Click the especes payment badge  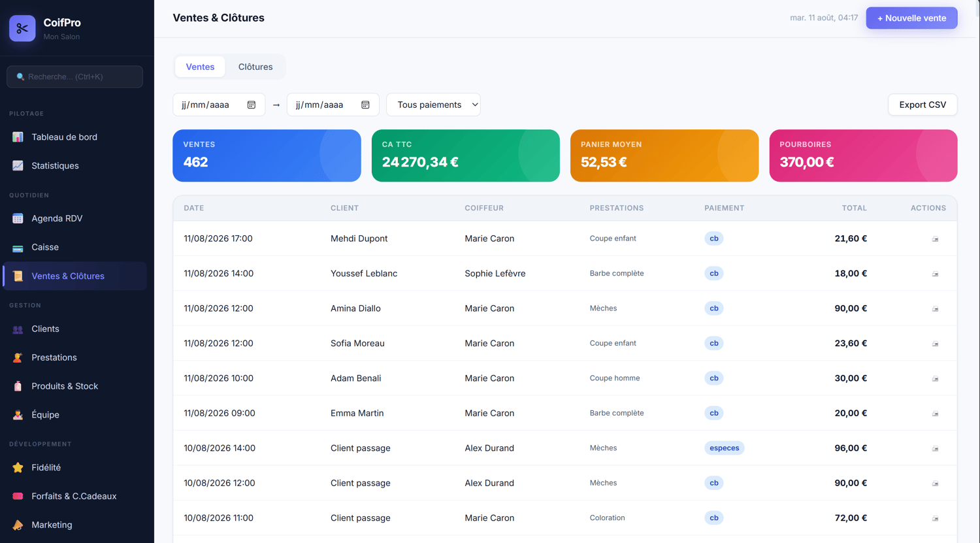724,448
